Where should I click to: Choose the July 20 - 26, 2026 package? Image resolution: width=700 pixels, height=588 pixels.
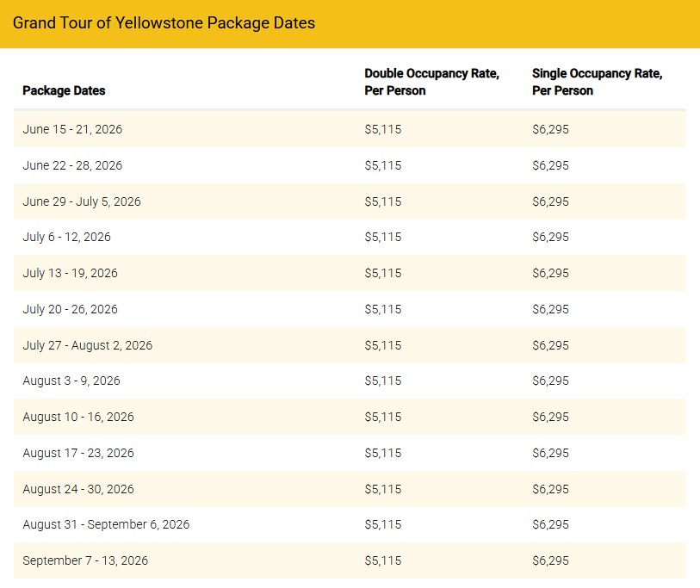point(70,309)
